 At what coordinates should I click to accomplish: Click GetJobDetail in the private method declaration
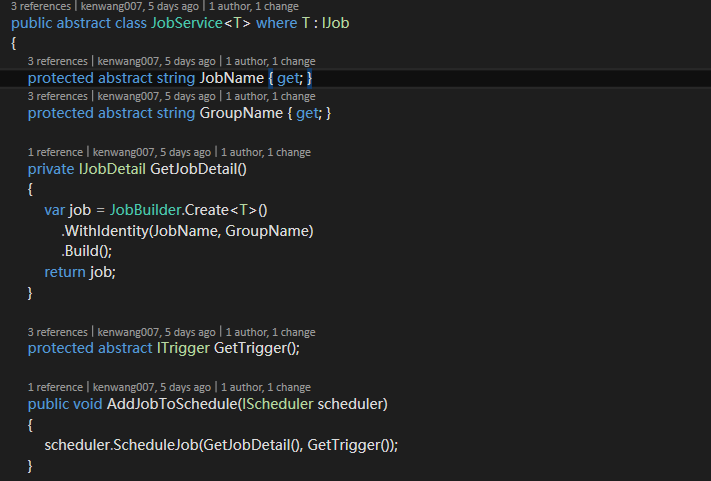[195, 169]
